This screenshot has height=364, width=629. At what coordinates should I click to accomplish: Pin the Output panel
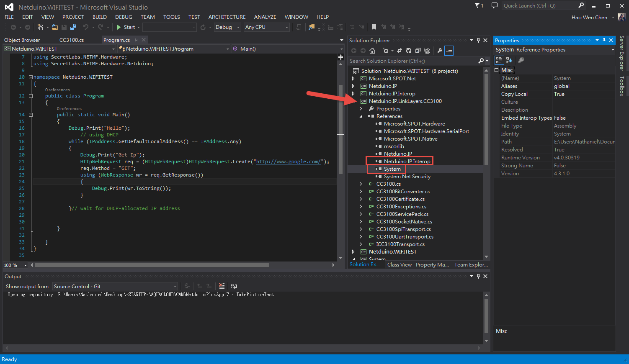(x=478, y=276)
